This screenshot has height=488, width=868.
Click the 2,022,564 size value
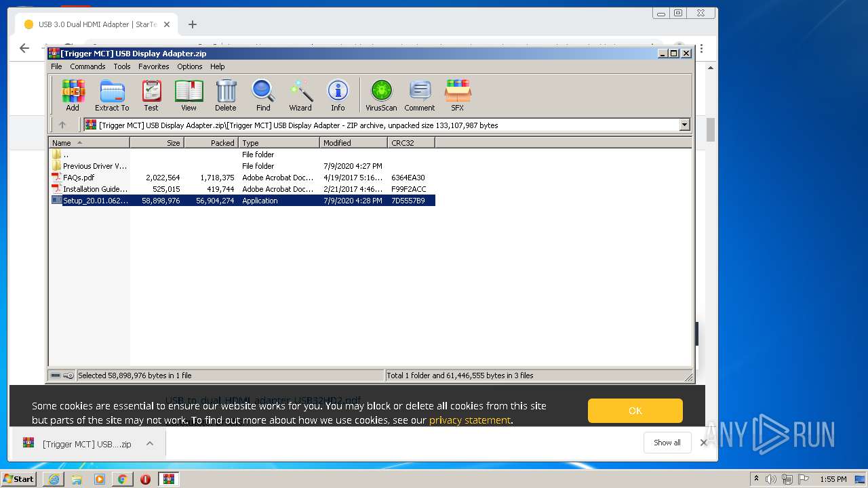pos(163,178)
